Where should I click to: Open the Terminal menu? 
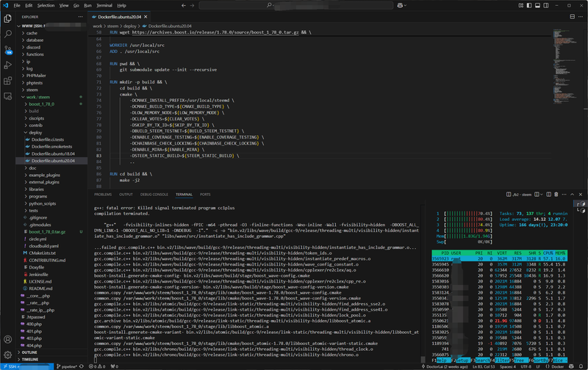click(104, 5)
